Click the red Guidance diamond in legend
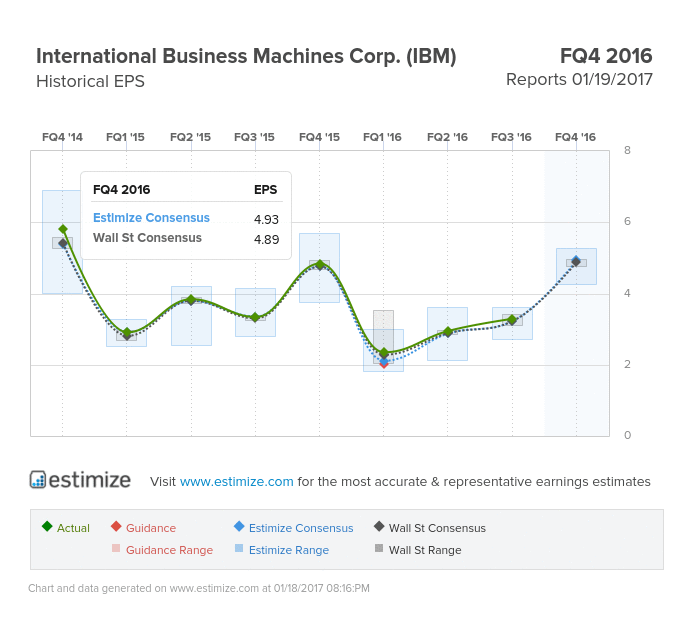This screenshot has width=685, height=620. tap(116, 526)
